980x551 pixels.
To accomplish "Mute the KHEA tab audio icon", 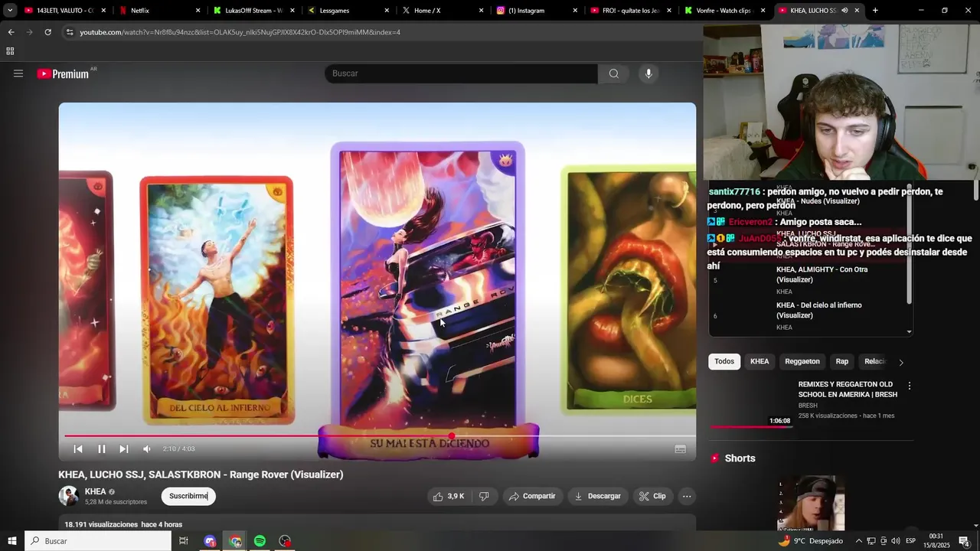I will pos(844,11).
